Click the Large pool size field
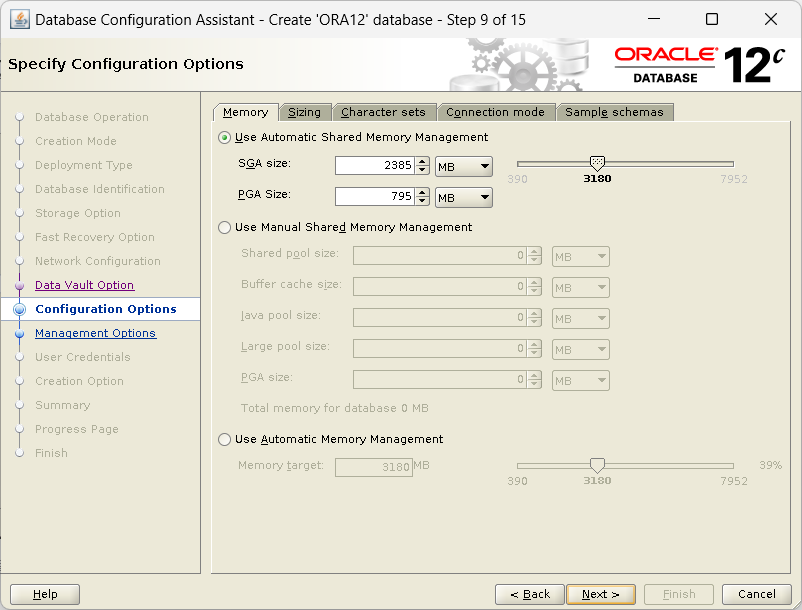802x610 pixels. click(439, 348)
